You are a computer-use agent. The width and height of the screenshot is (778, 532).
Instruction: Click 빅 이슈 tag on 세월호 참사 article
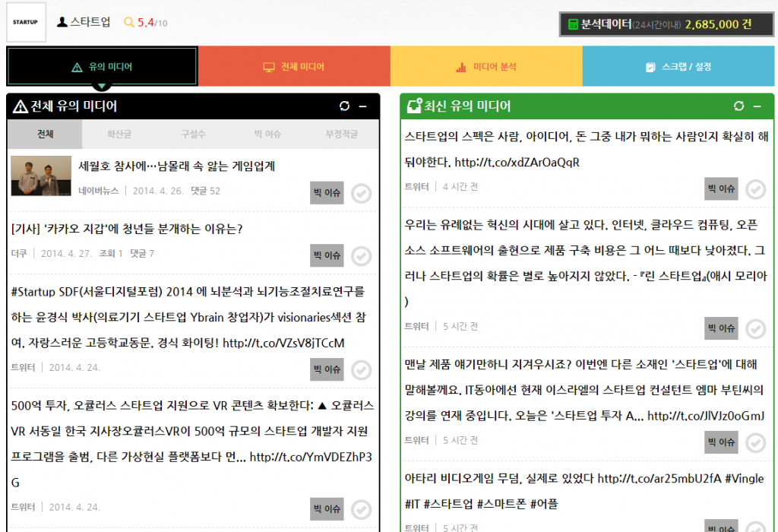(327, 192)
